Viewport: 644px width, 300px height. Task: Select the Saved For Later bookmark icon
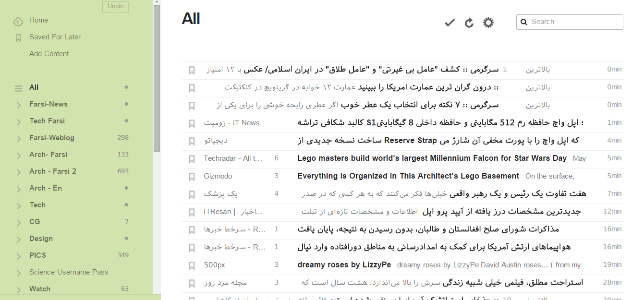point(18,37)
